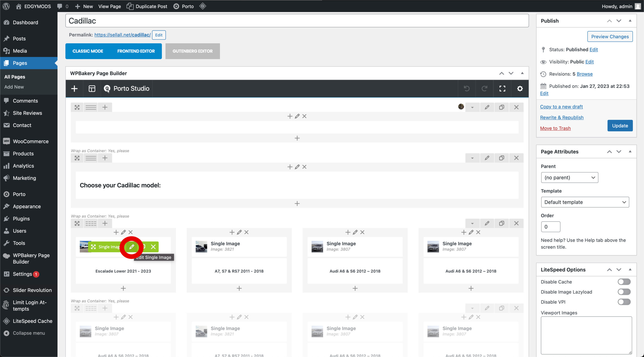The image size is (644, 357).
Task: Collapse the WPBakery Page Builder panel
Action: point(522,73)
